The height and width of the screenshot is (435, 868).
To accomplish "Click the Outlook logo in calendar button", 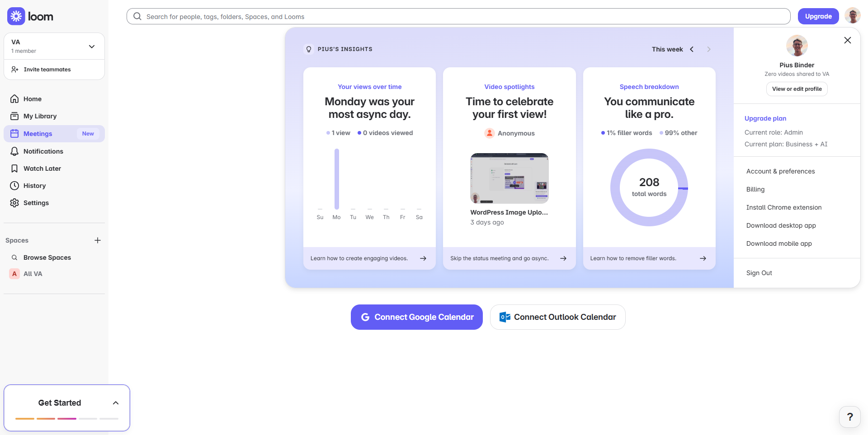I will tap(505, 317).
